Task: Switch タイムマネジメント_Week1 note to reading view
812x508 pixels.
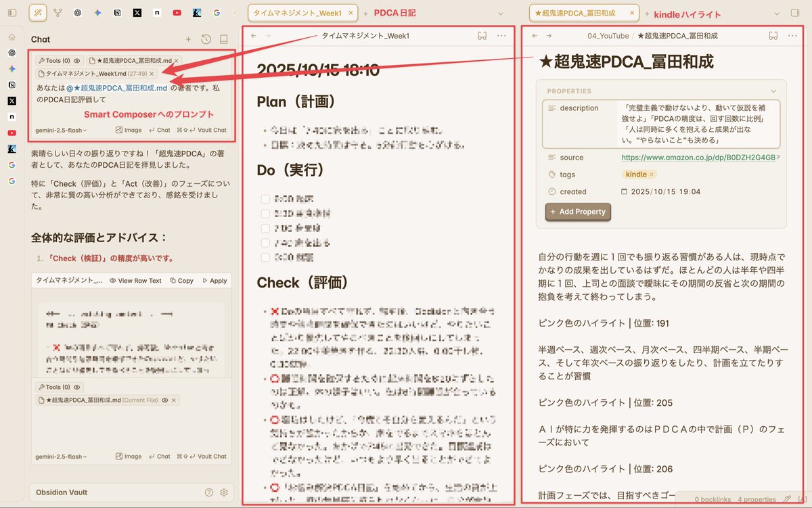Action: click(482, 36)
